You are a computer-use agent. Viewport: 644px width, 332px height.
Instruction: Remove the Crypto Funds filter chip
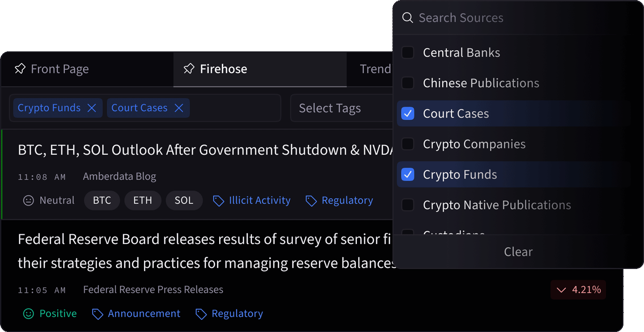click(x=92, y=108)
